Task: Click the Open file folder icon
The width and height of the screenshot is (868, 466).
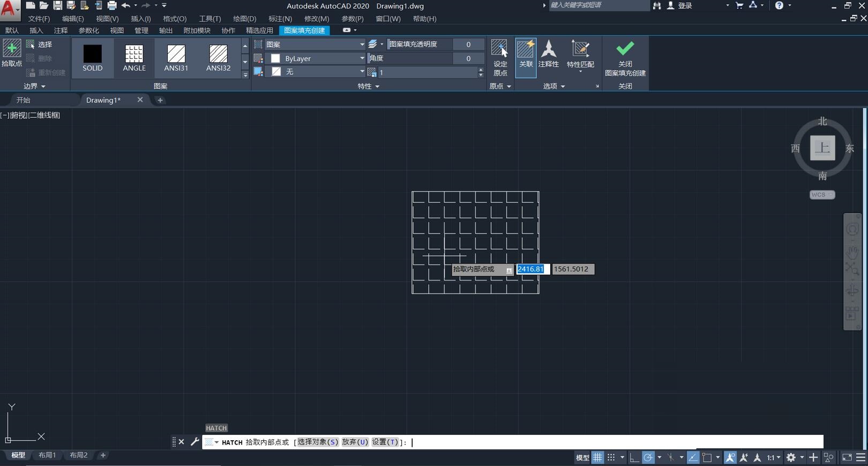Action: [44, 5]
